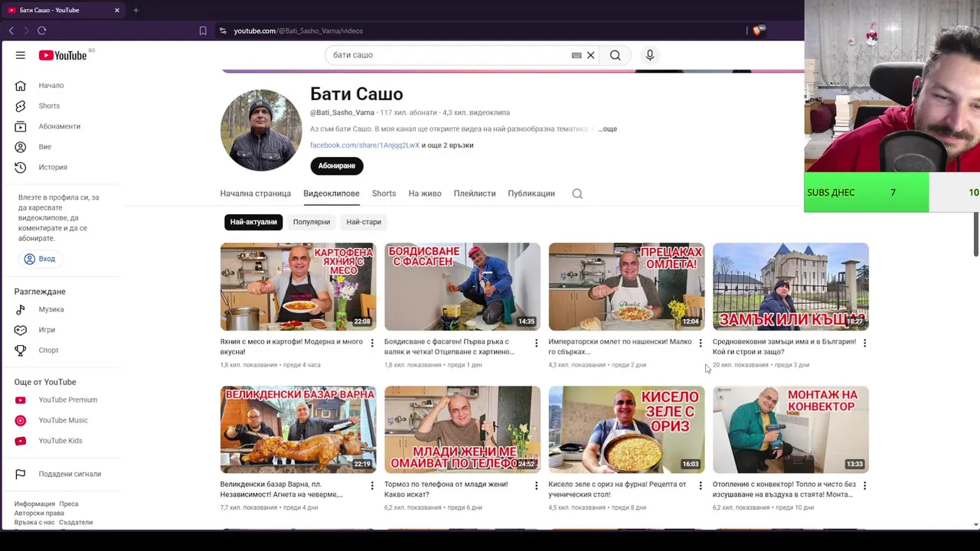This screenshot has height=551, width=980.
Task: Click the browser address bar URL
Action: click(298, 31)
